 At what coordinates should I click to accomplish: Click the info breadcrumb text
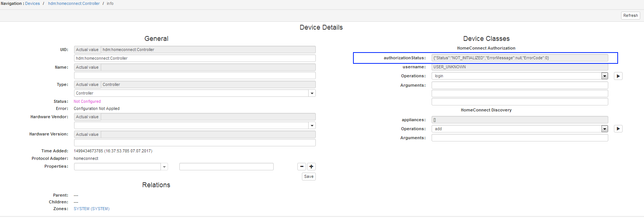point(110,3)
